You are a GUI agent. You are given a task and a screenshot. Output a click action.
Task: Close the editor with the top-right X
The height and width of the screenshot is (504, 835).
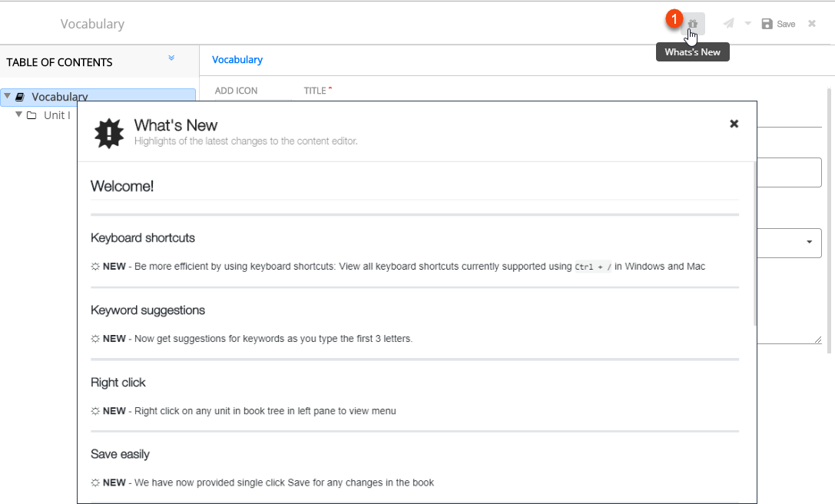tap(812, 24)
